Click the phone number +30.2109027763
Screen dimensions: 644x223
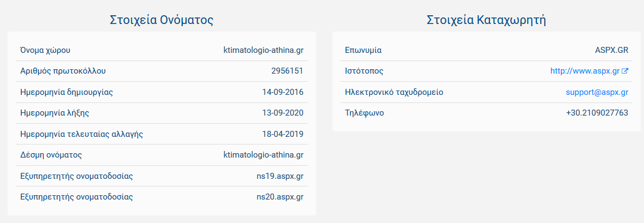point(597,113)
